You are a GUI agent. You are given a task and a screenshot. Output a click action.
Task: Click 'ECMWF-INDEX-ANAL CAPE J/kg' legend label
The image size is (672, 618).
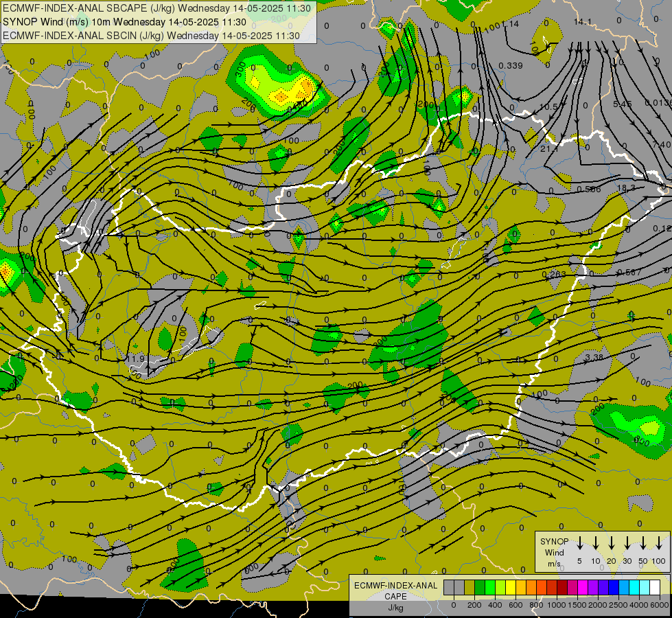[395, 596]
